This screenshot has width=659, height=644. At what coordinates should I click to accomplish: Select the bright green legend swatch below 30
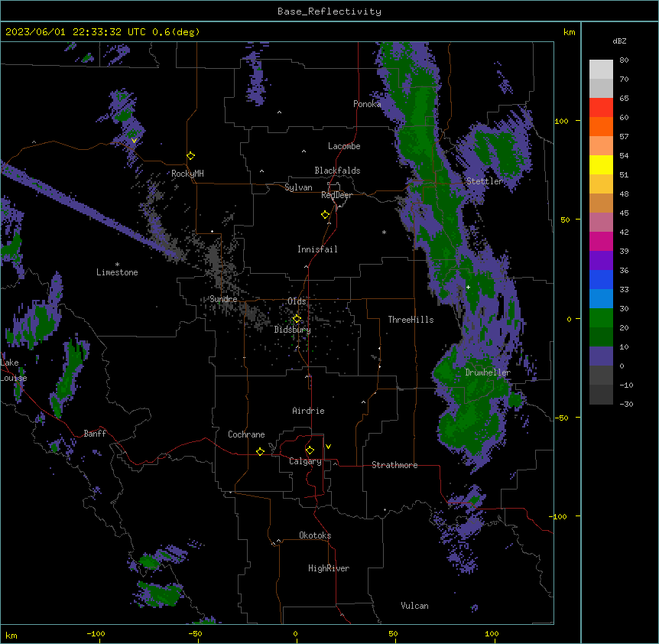(601, 318)
